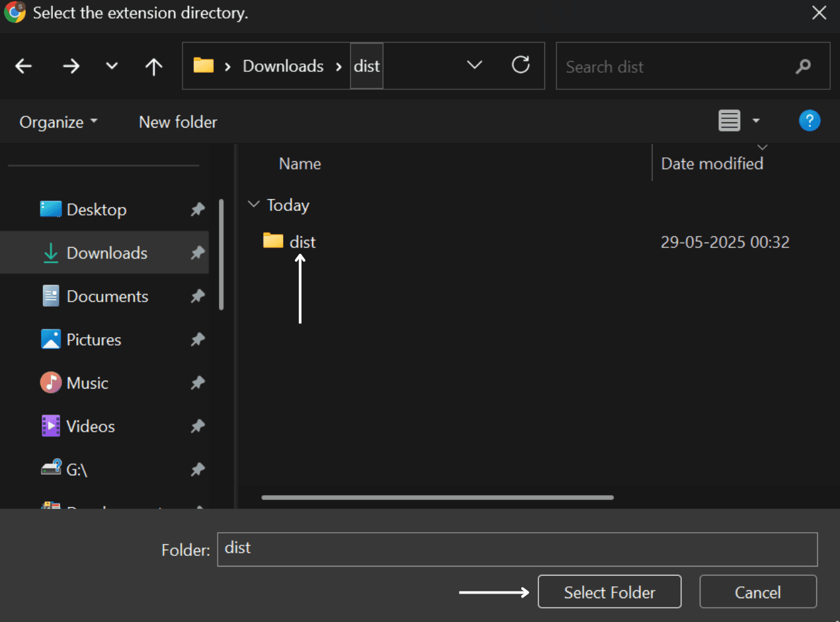Click the pin icon next to G:\
This screenshot has width=840, height=622.
pyautogui.click(x=198, y=470)
